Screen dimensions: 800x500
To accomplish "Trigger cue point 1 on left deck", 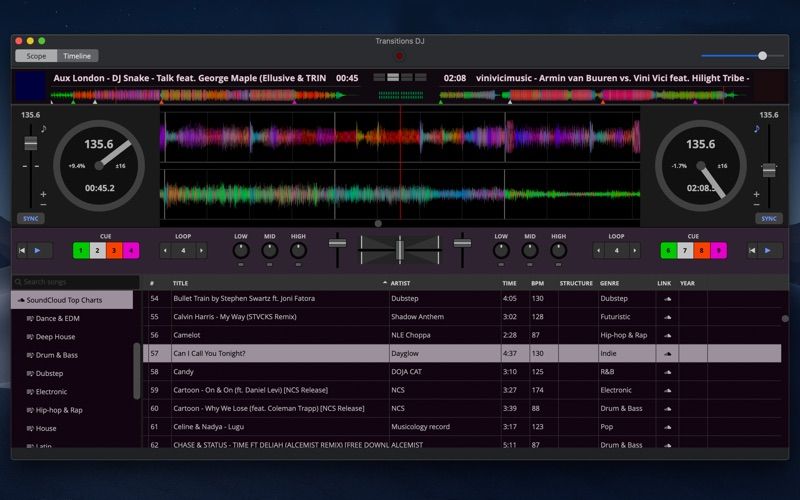I will tap(81, 250).
